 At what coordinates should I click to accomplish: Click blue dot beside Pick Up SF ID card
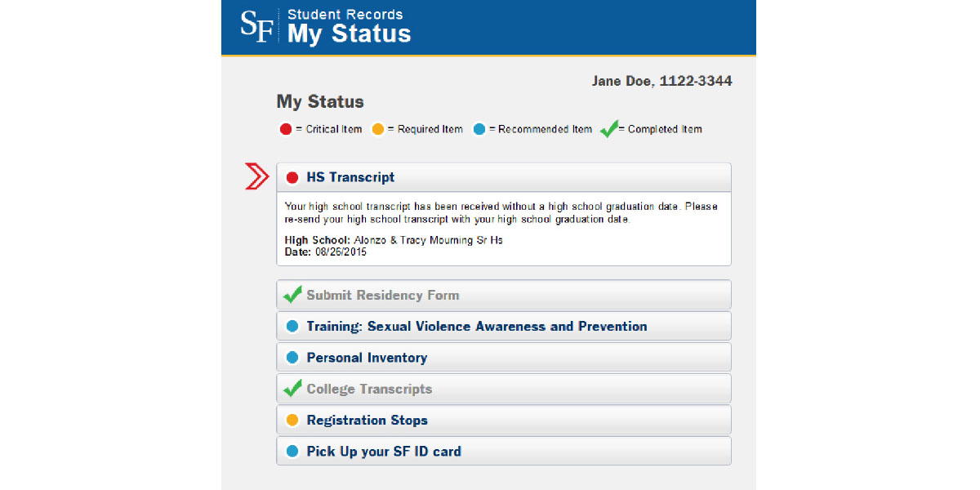point(292,451)
